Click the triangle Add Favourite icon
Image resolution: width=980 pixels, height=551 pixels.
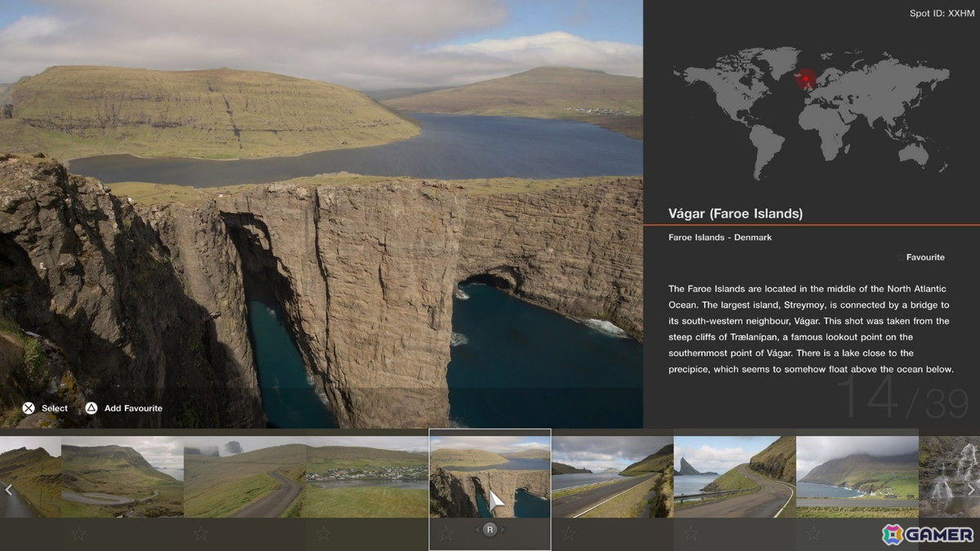click(x=91, y=408)
